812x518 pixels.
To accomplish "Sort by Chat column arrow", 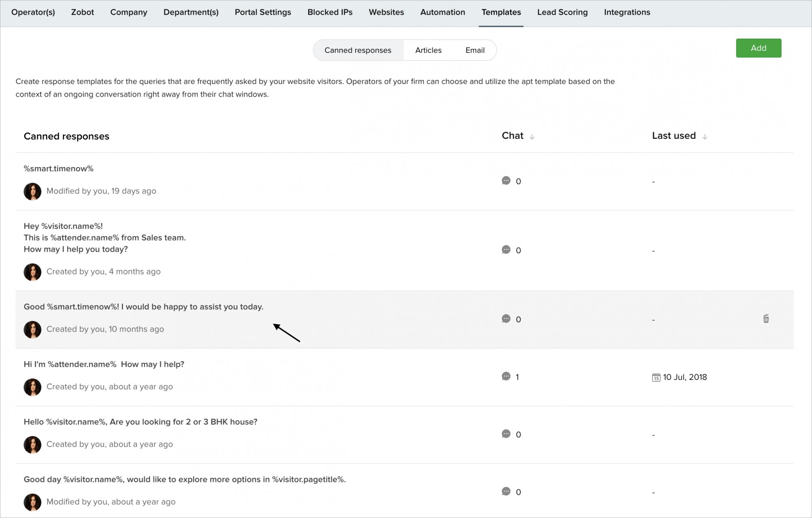I will (x=532, y=137).
